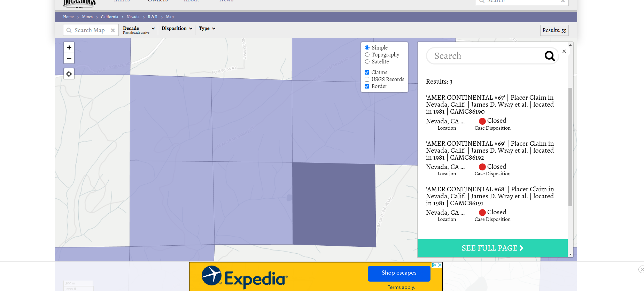Screen dimensions: 644x291
Task: Clear the Search Map field
Action: [x=113, y=30]
